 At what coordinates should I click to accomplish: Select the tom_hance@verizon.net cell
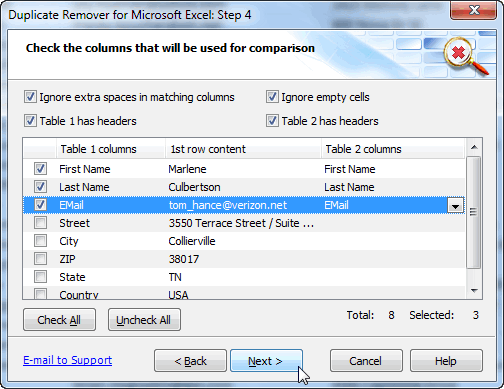(x=228, y=205)
